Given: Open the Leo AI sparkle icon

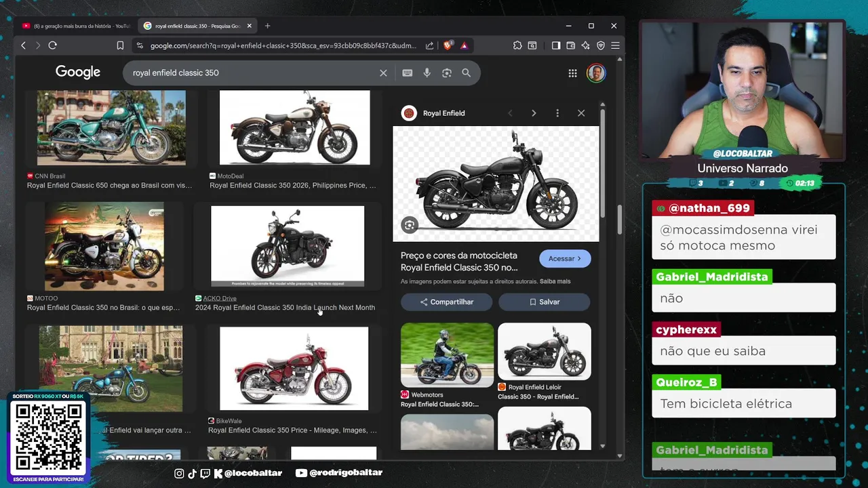Looking at the screenshot, I should [x=586, y=45].
